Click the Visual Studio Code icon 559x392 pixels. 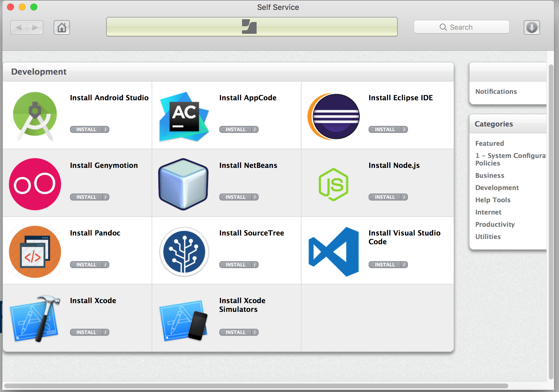coord(334,252)
